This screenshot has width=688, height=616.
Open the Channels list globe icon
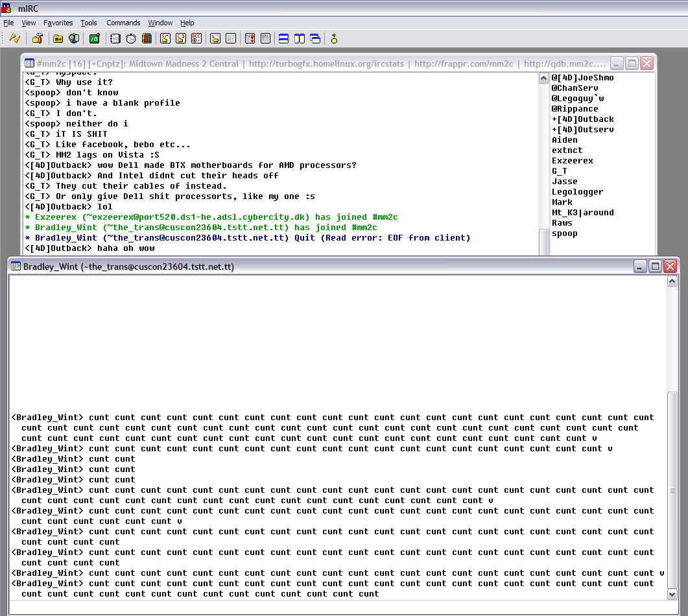tap(74, 39)
